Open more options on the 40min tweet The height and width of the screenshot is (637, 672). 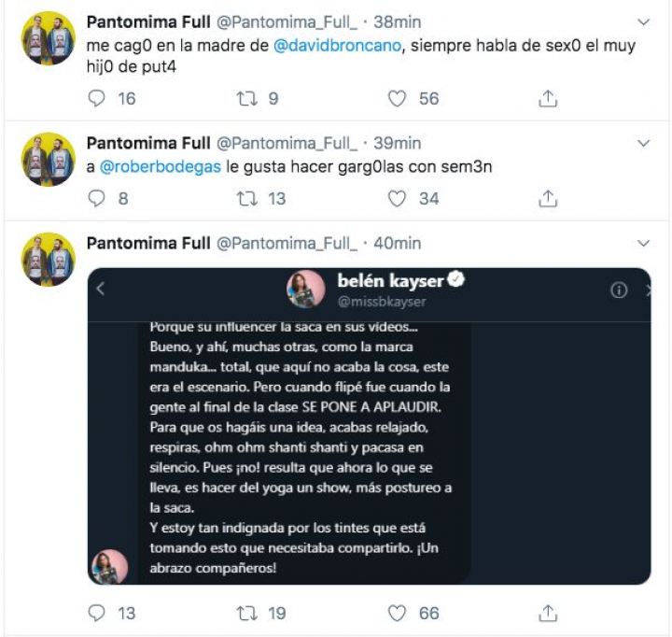pyautogui.click(x=643, y=243)
